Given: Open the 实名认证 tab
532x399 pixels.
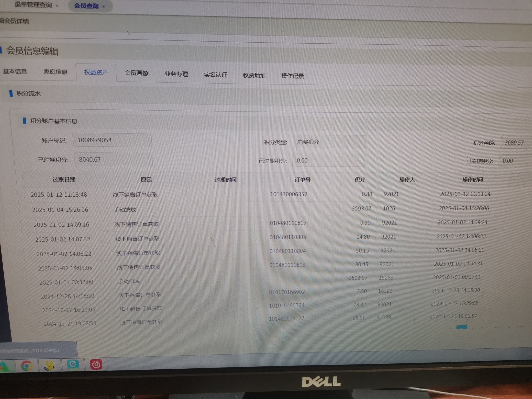Looking at the screenshot, I should pos(215,75).
